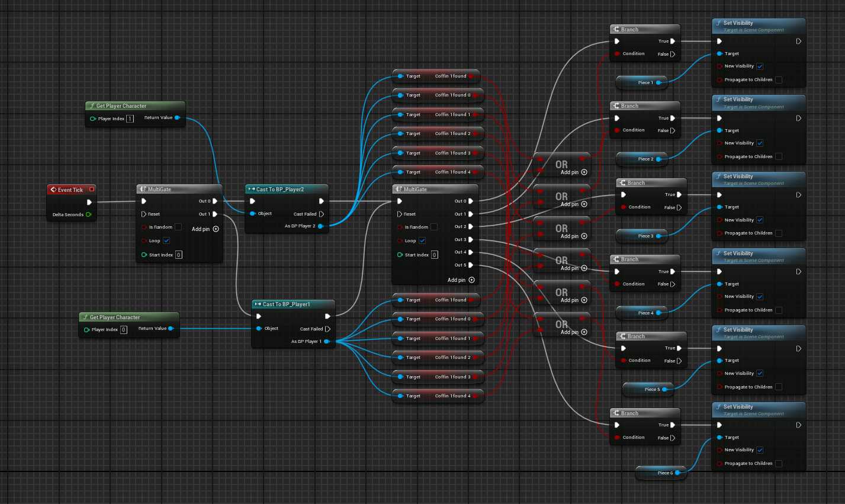Click the Event Tick red delegate pin
The image size is (845, 504).
coord(92,190)
